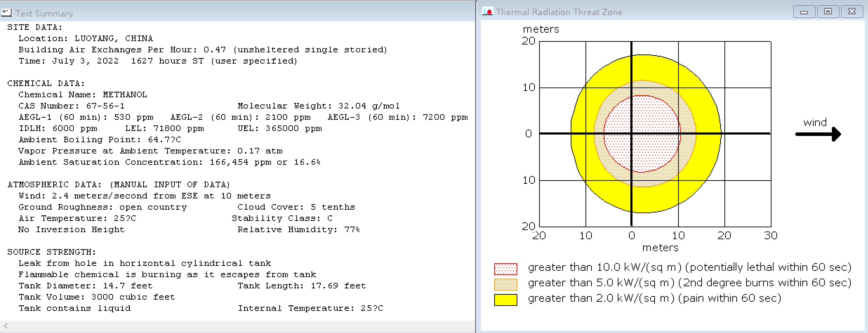Click Tank Diameter: 14.7 feet text

pyautogui.click(x=86, y=286)
